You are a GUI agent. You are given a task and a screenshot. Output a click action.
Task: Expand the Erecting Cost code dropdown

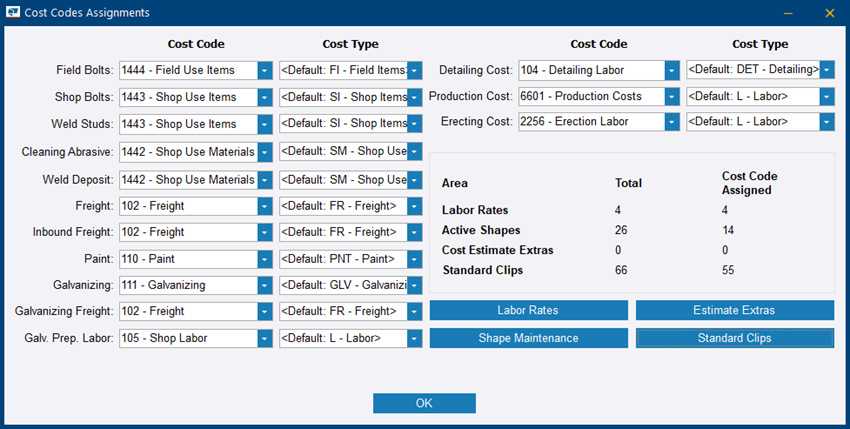click(672, 121)
